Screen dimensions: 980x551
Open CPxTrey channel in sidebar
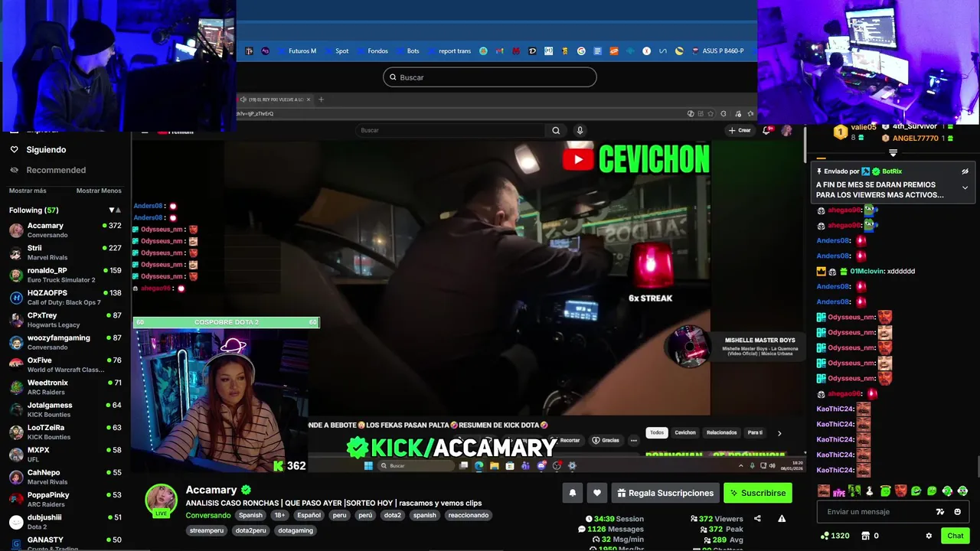click(65, 320)
